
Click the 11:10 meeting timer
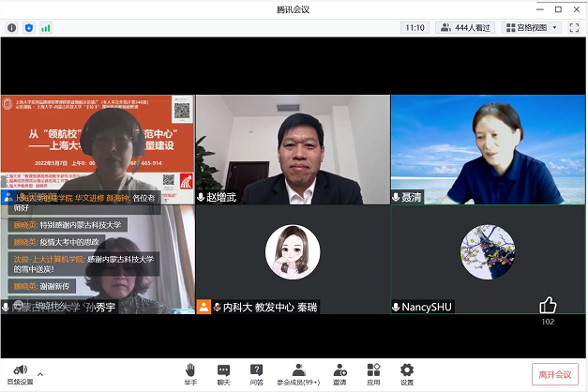point(415,28)
